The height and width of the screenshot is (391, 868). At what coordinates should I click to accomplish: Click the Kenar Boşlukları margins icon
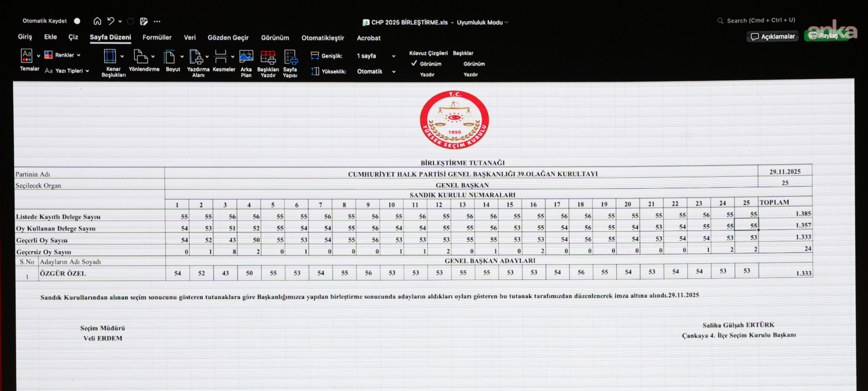click(x=110, y=56)
